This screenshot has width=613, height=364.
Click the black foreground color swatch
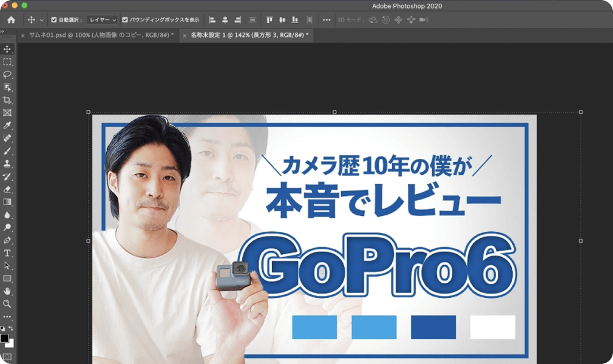pyautogui.click(x=4, y=338)
